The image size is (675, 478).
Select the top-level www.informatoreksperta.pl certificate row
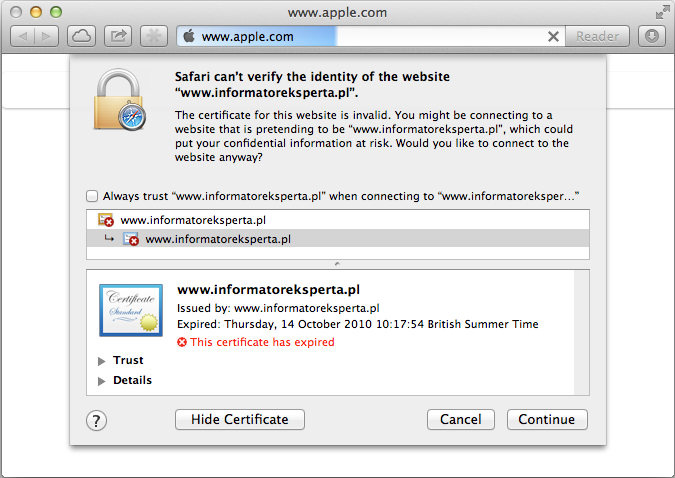point(338,220)
